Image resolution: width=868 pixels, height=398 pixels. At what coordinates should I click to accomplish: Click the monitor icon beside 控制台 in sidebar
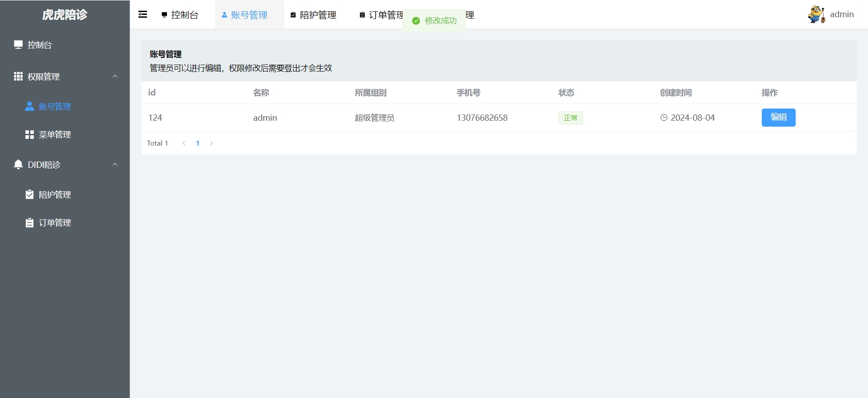click(18, 44)
